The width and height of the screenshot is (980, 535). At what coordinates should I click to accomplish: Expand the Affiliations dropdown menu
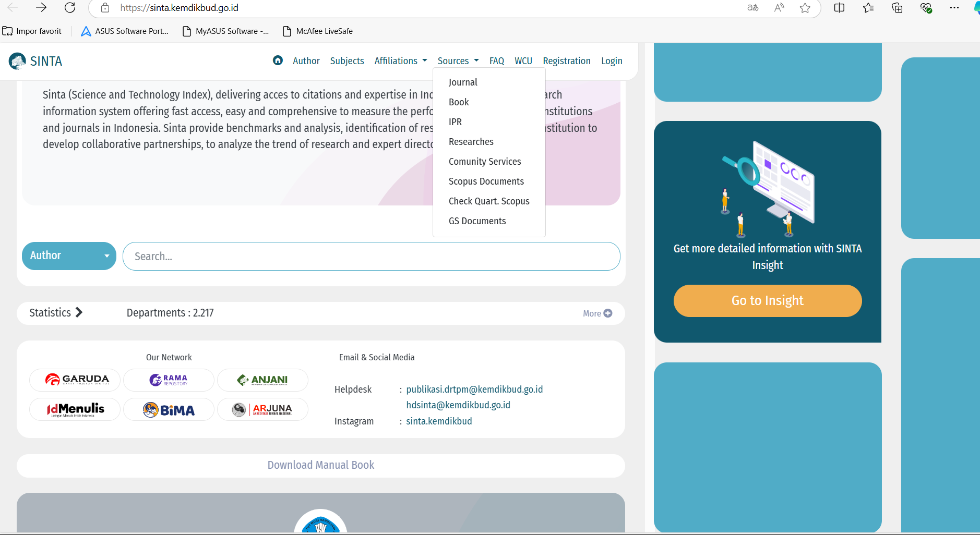[400, 61]
